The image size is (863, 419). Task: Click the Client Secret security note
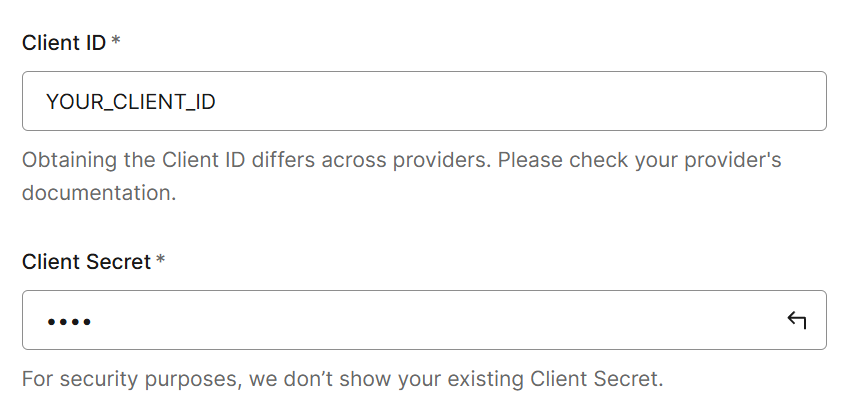342,379
